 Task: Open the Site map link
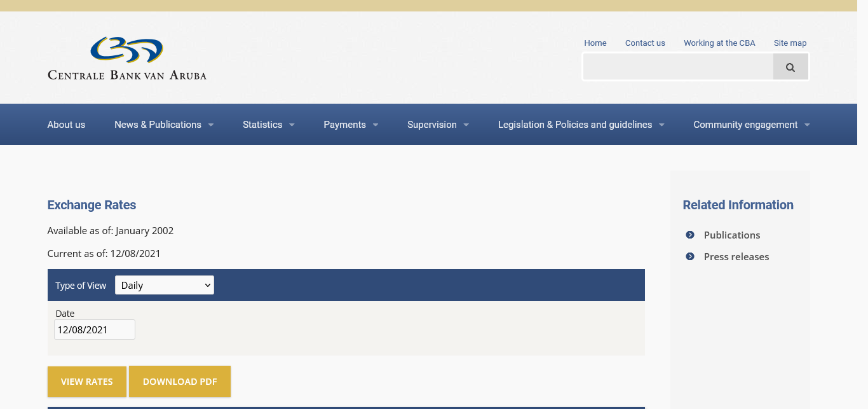(790, 43)
